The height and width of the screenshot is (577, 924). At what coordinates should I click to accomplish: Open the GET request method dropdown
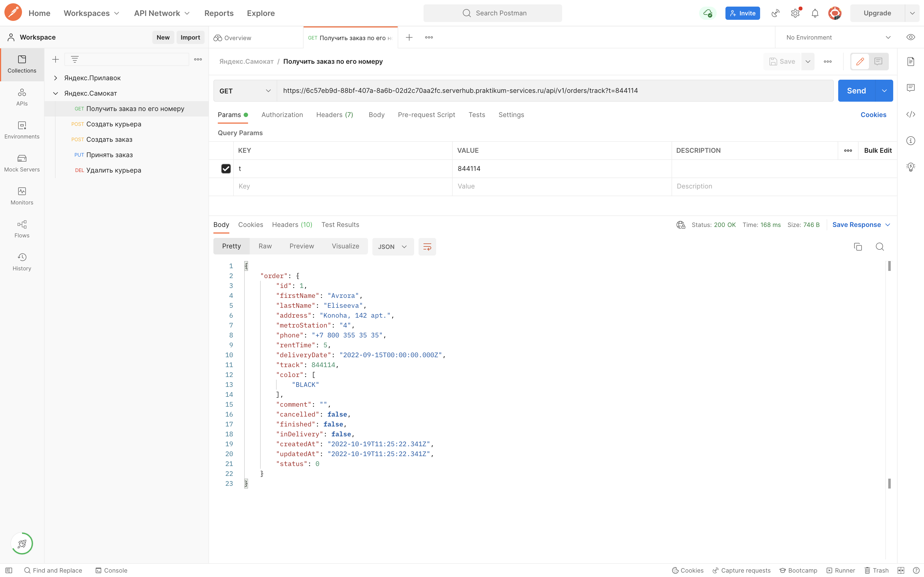click(x=245, y=90)
